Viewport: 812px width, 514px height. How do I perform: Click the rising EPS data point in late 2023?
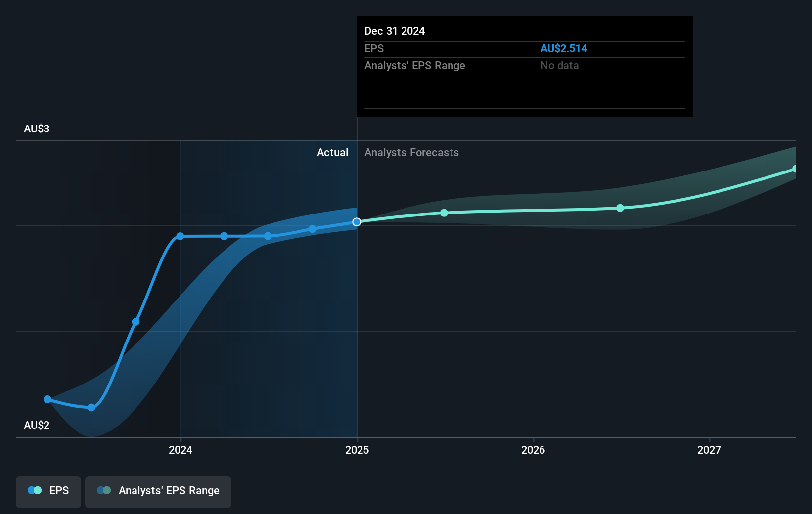135,322
